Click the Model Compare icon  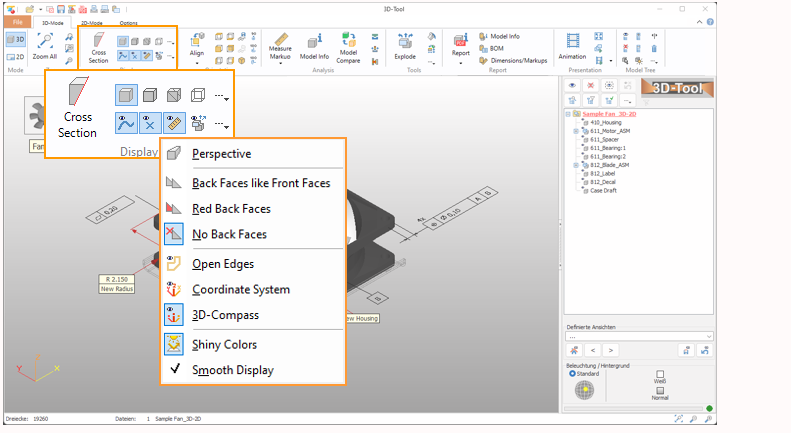click(349, 46)
